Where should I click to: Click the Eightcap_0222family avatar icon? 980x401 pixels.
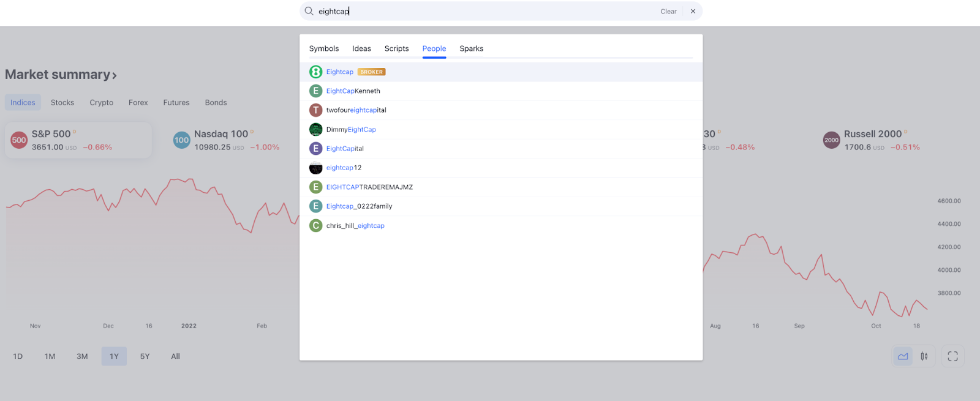(x=315, y=206)
